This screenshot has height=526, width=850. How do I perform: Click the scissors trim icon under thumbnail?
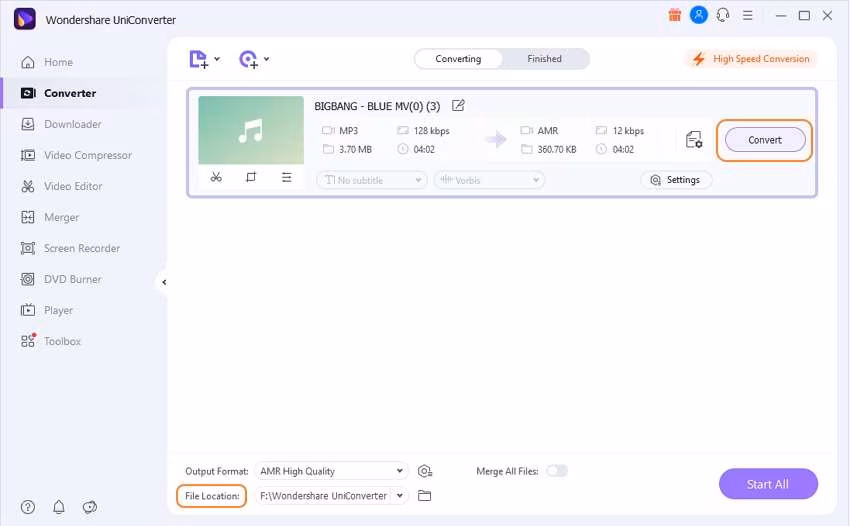(x=216, y=177)
